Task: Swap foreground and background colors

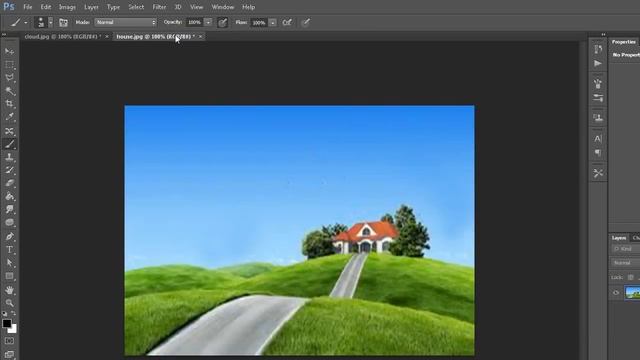Action: [13, 313]
